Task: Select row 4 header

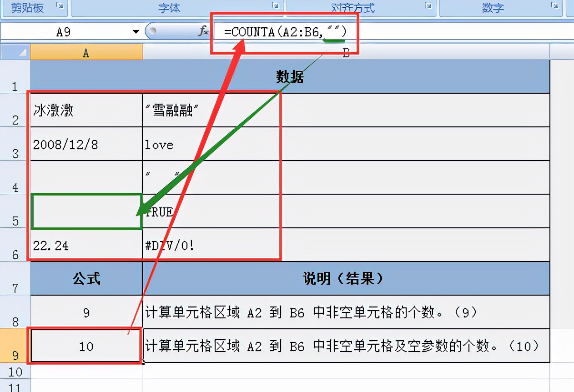Action: 15,177
